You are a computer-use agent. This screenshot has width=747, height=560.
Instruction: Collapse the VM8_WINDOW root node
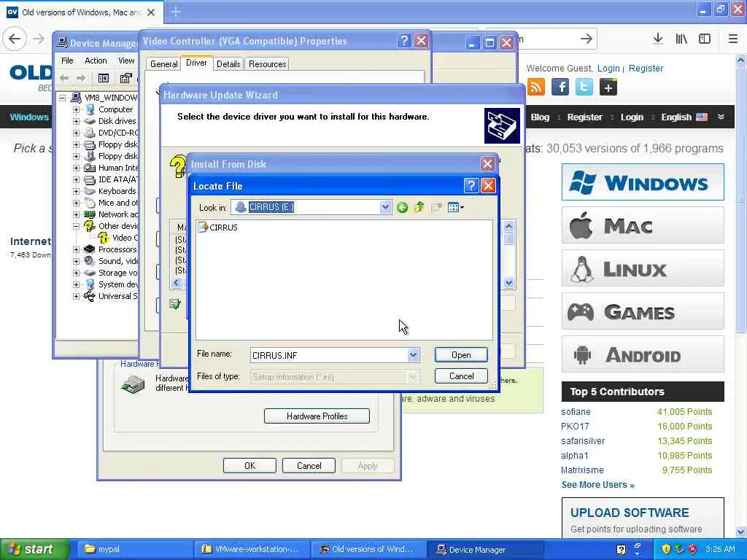[63, 98]
